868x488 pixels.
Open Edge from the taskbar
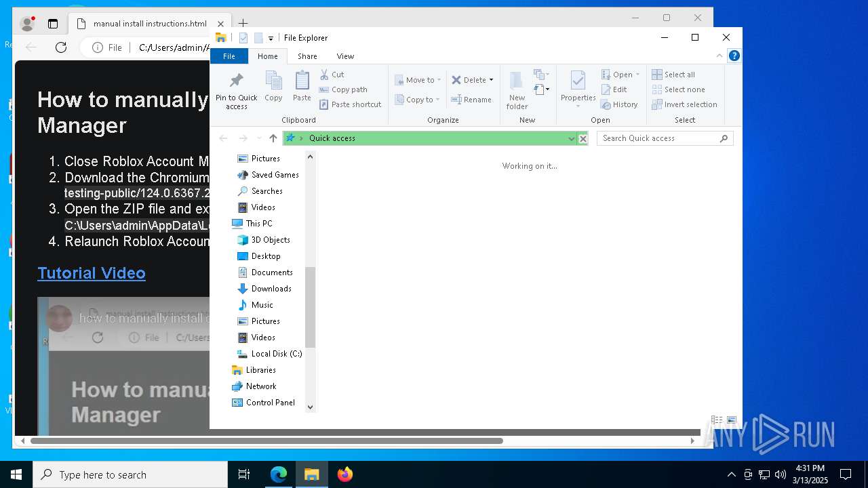pyautogui.click(x=279, y=474)
